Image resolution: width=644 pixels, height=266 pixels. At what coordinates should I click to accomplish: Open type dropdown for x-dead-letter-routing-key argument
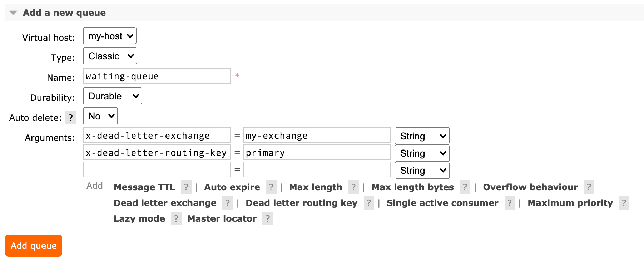coord(422,153)
